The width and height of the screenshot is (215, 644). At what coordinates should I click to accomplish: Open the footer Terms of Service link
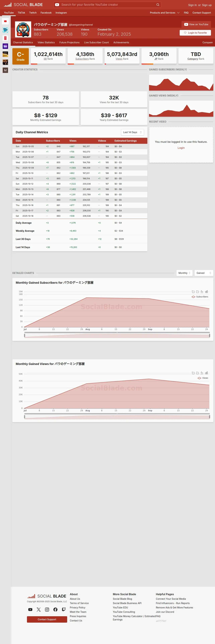pos(79,603)
